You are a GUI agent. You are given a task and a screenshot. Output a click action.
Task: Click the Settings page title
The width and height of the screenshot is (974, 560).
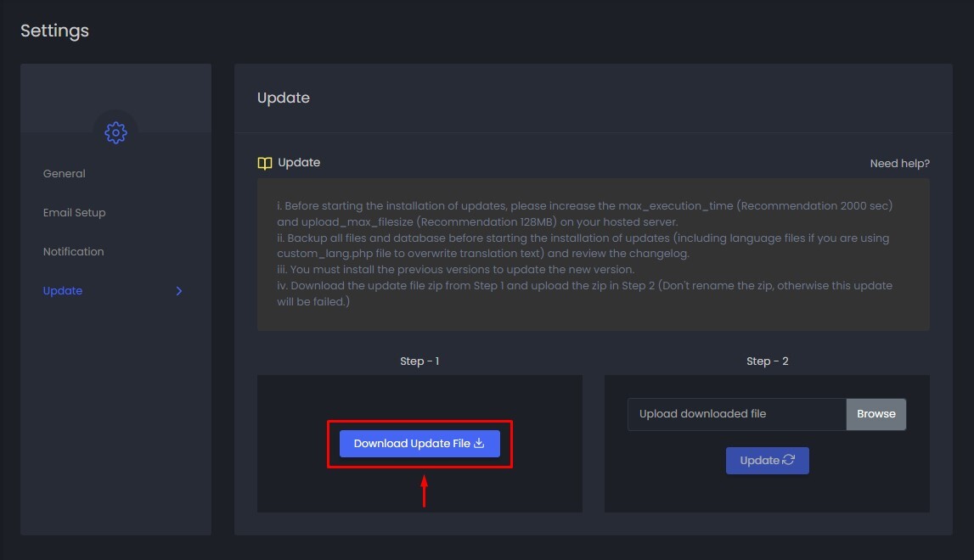pos(54,31)
